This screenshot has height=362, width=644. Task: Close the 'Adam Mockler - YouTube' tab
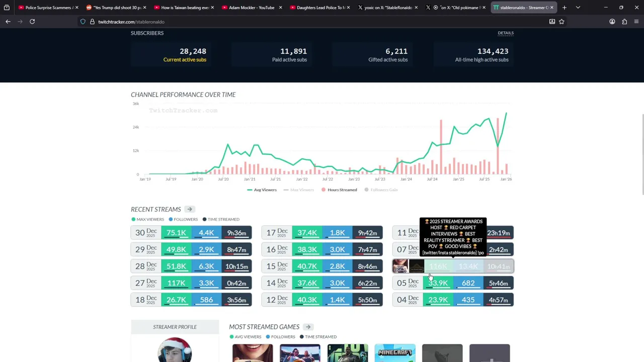tap(280, 8)
